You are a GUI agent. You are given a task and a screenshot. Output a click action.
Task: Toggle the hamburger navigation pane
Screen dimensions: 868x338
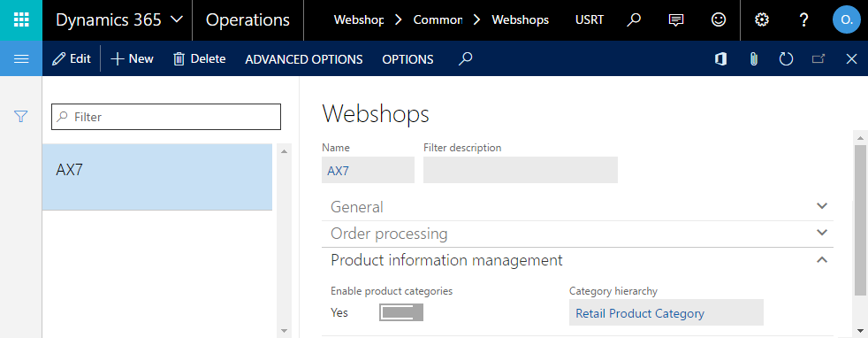coord(21,58)
